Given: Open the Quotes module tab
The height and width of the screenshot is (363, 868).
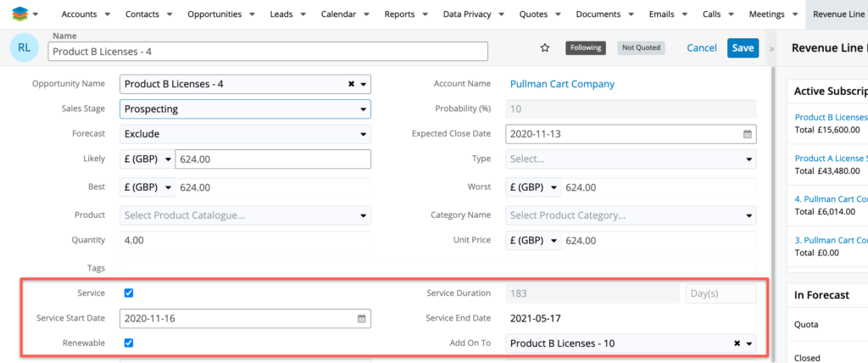Looking at the screenshot, I should [x=534, y=14].
